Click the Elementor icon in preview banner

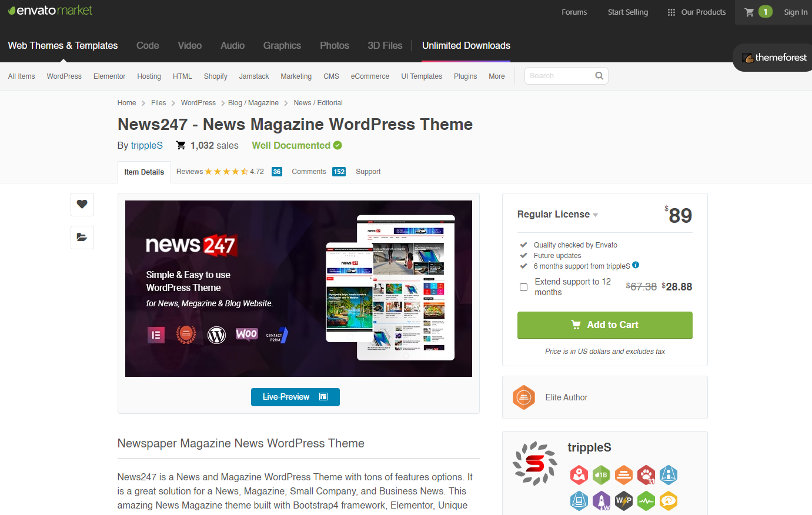[156, 335]
